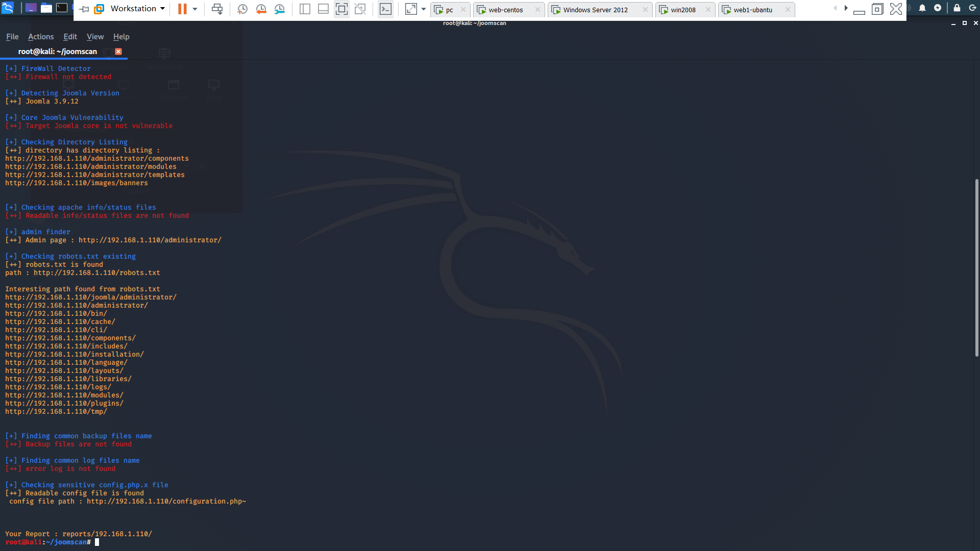Close the Windows Server 2012 tab
980x551 pixels.
645,10
